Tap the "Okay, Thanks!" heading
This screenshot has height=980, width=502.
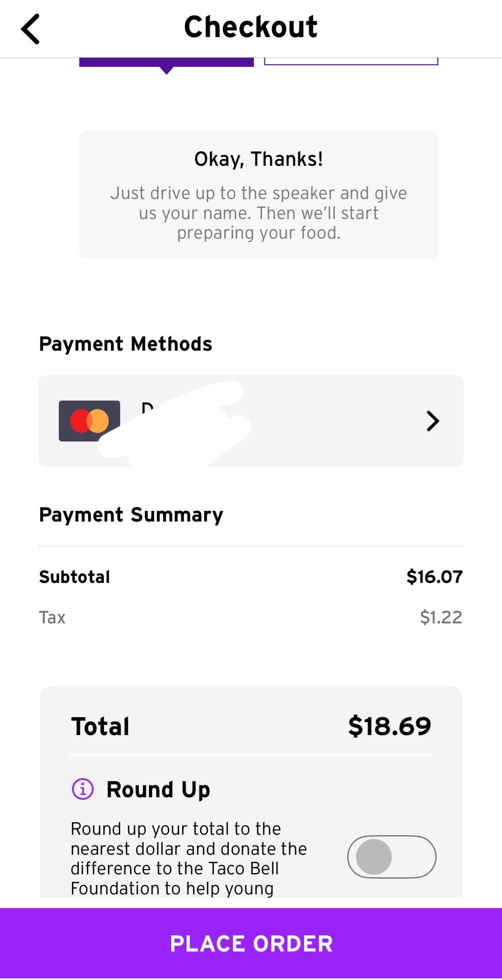pyautogui.click(x=259, y=159)
